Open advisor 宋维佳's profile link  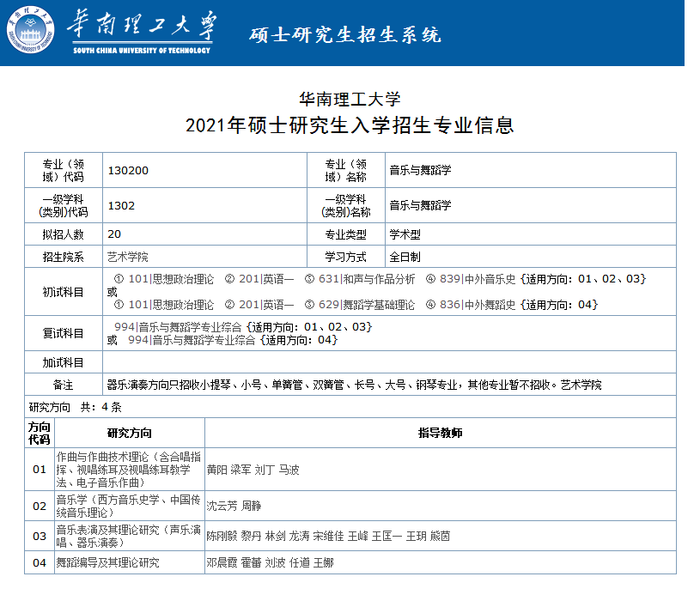(329, 537)
